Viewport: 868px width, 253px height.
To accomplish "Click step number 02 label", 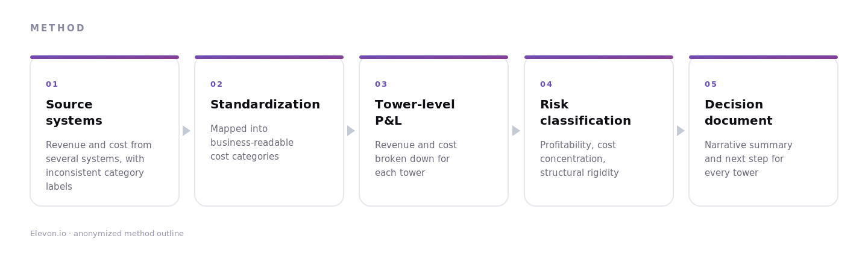I will coord(216,84).
